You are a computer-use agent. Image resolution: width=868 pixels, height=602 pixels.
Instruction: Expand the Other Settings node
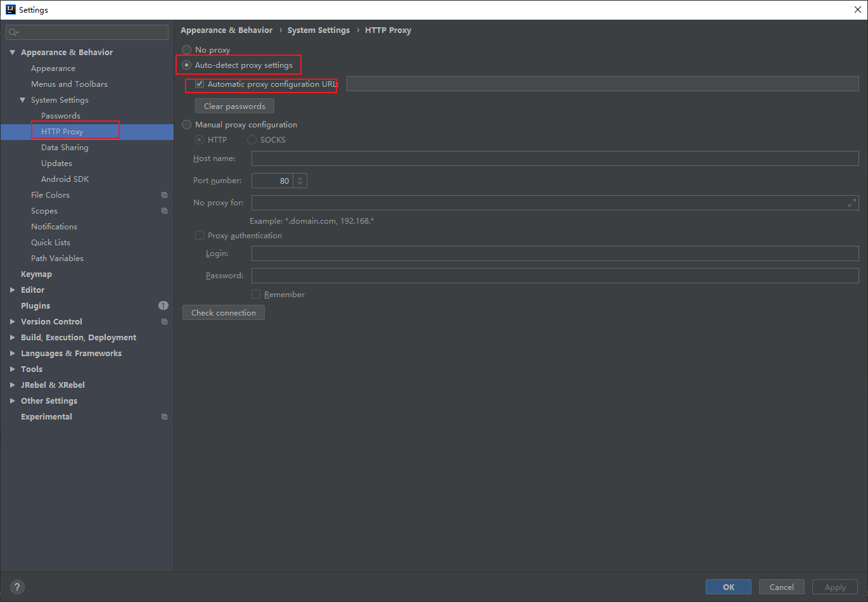tap(12, 400)
